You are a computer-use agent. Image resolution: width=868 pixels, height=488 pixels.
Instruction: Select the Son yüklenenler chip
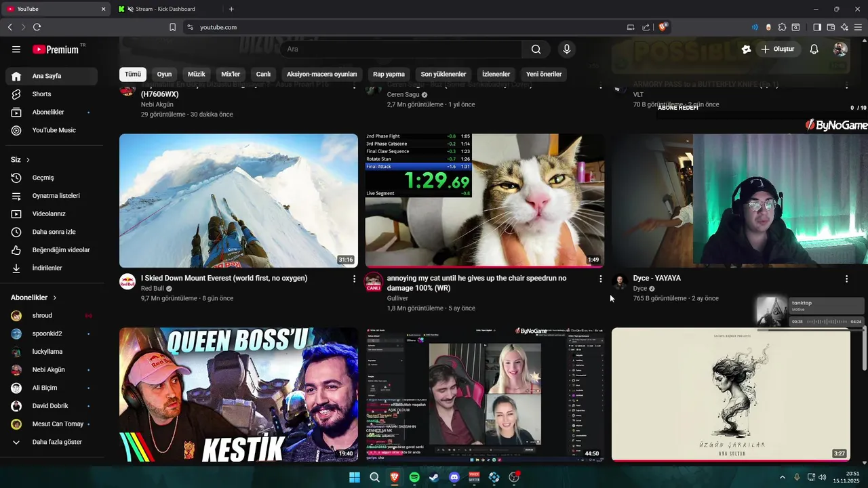(x=443, y=74)
